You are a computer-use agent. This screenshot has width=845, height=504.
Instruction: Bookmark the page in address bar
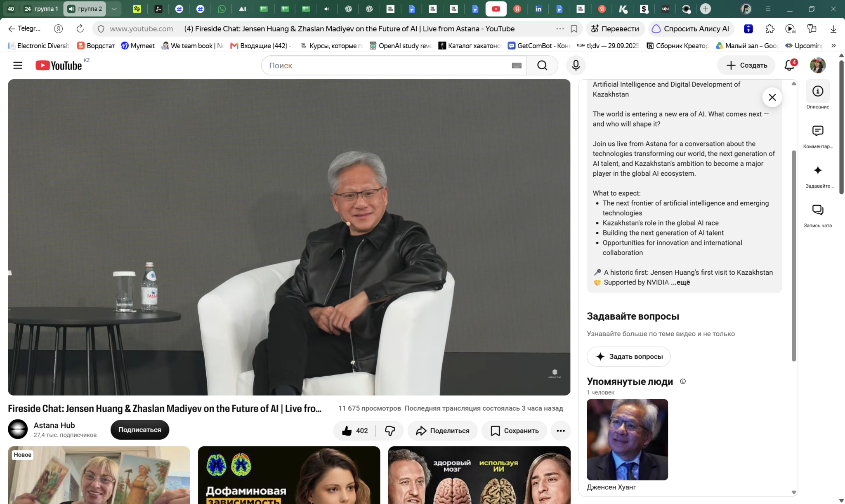coord(574,28)
